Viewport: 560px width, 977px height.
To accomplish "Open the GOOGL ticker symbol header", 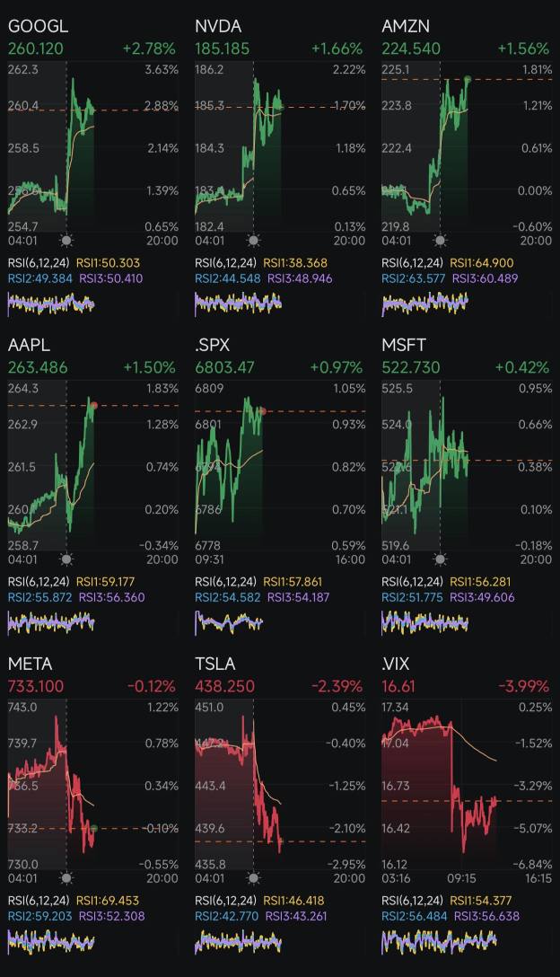I will tap(36, 26).
